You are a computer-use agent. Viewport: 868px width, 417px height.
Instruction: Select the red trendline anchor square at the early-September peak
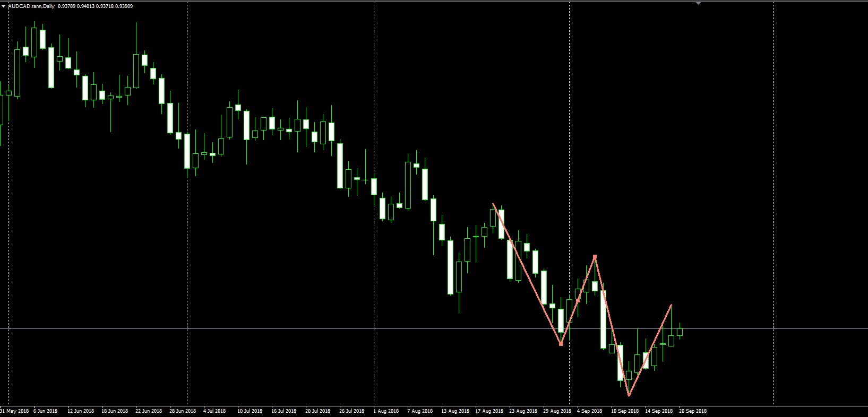[595, 257]
